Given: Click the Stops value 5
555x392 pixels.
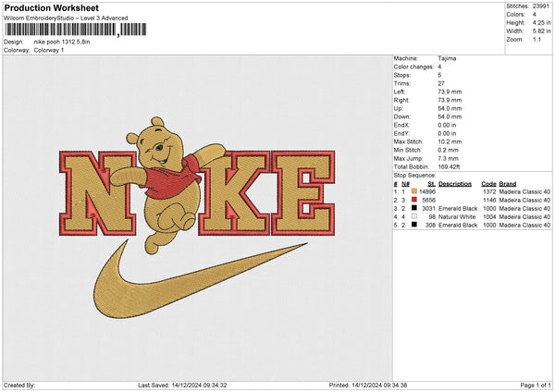Looking at the screenshot, I should 439,75.
